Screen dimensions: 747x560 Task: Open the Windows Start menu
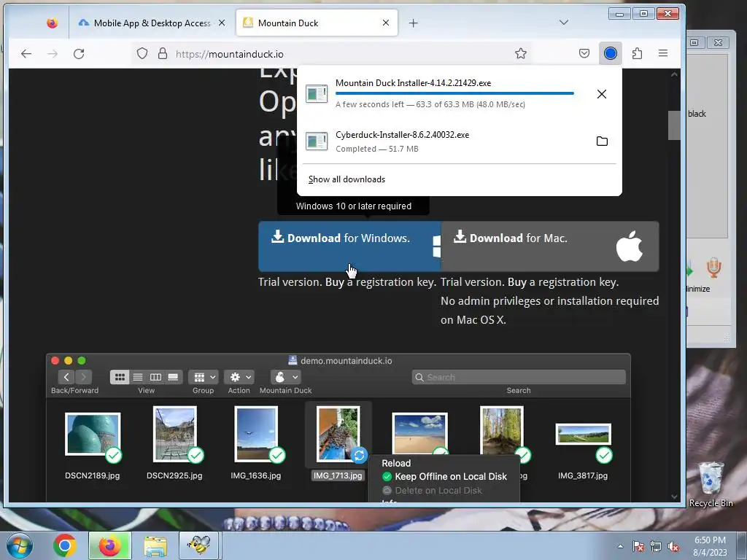(x=18, y=545)
